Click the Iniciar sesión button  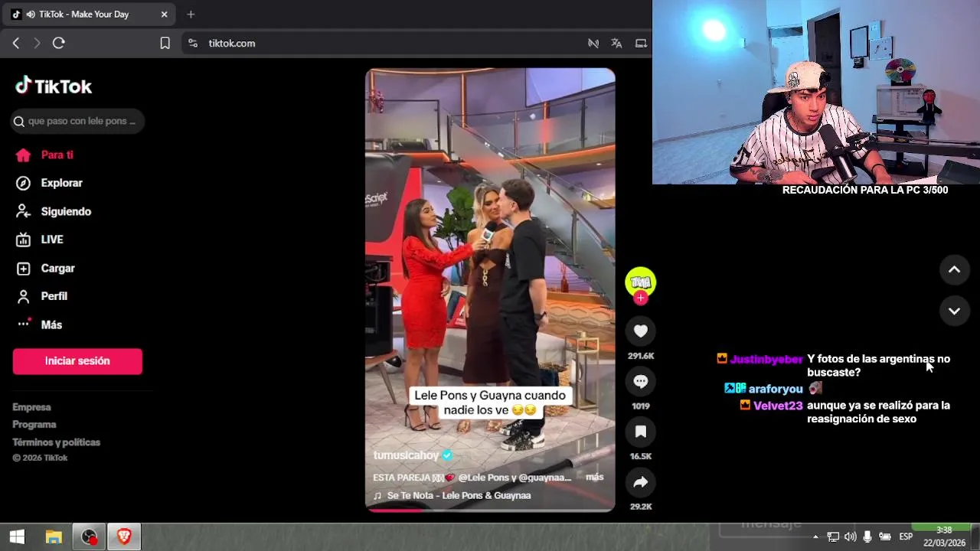coord(77,361)
